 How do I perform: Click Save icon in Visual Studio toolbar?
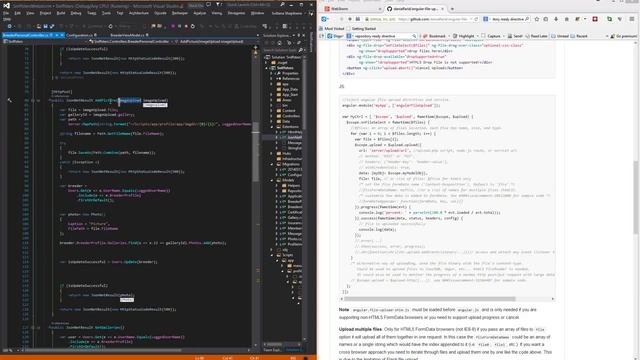coord(45,26)
